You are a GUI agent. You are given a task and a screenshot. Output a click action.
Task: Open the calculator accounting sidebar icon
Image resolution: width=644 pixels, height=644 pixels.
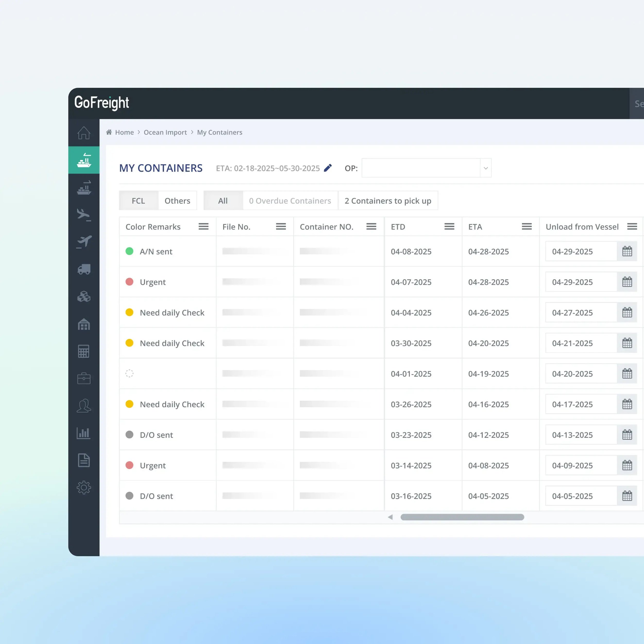tap(84, 351)
